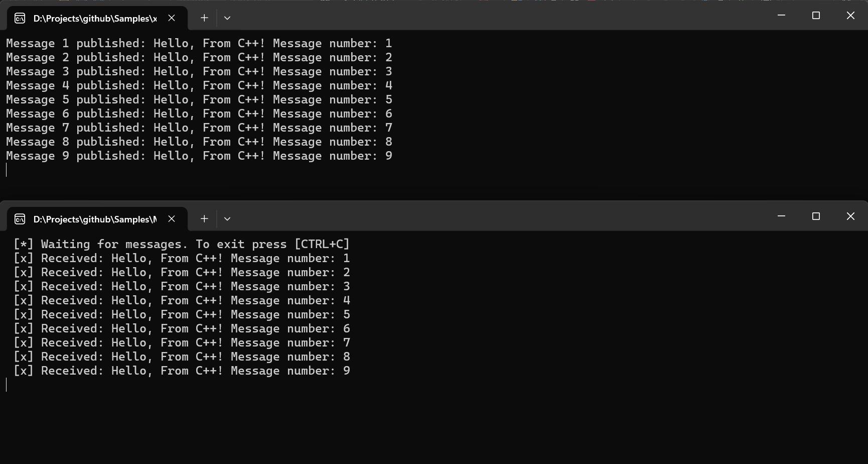868x464 pixels.
Task: Select the publisher terminal's D:\Projects\github\Samples tab
Action: tap(95, 19)
